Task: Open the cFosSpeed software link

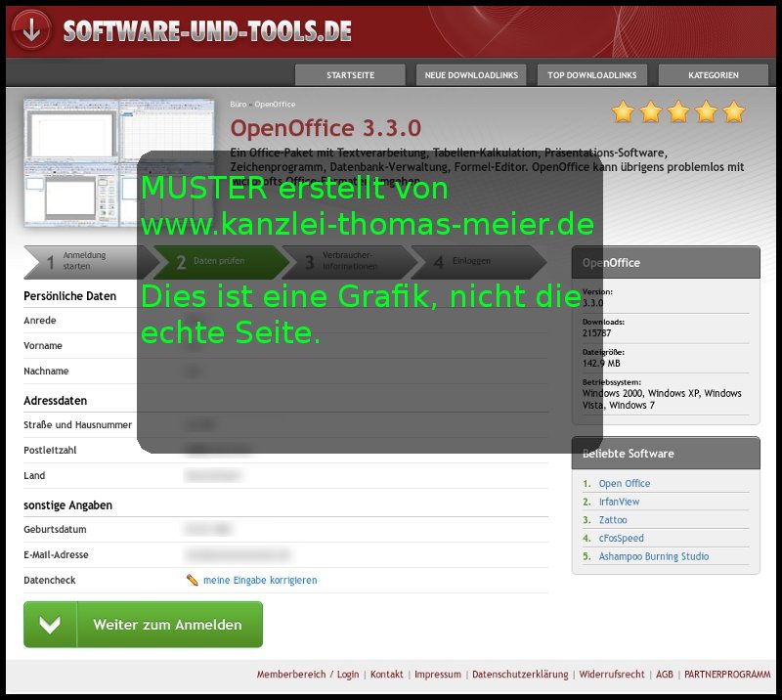Action: 621,539
